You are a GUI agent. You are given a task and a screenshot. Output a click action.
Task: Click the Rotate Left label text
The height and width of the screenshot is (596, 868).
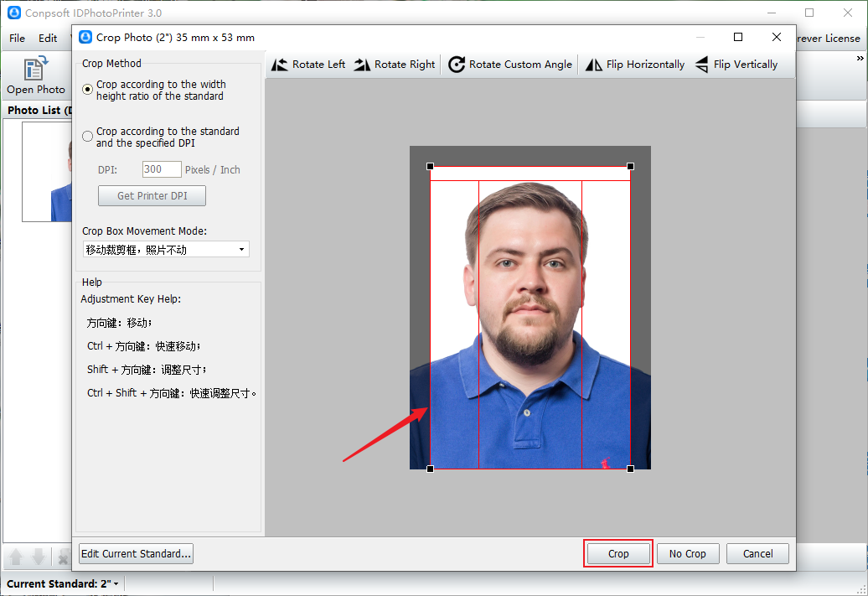click(x=319, y=65)
